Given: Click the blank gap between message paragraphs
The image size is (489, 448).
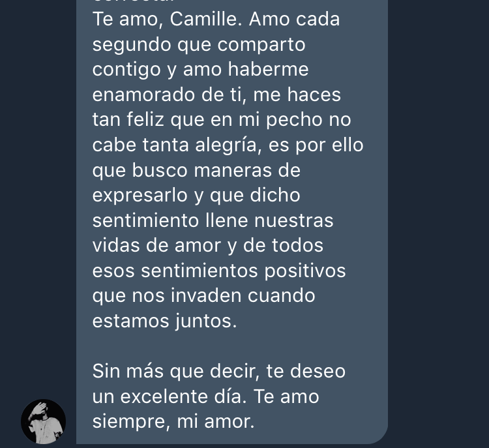Looking at the screenshot, I should coord(232,346).
